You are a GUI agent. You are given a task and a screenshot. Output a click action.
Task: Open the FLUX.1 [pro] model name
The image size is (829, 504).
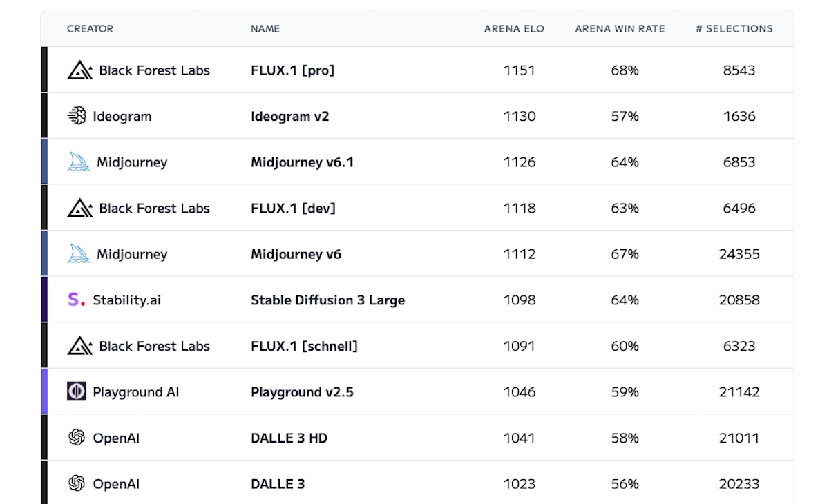click(292, 70)
